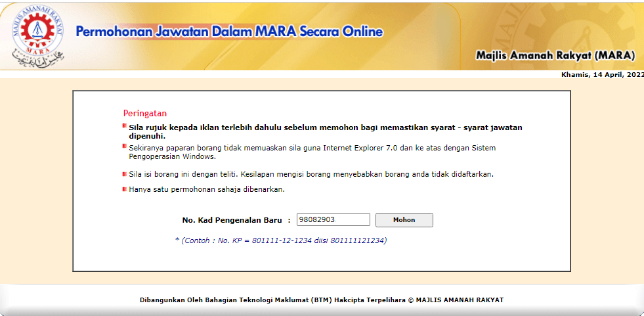This screenshot has height=316, width=644.
Task: Select the Peringatan heading
Action: 145,114
